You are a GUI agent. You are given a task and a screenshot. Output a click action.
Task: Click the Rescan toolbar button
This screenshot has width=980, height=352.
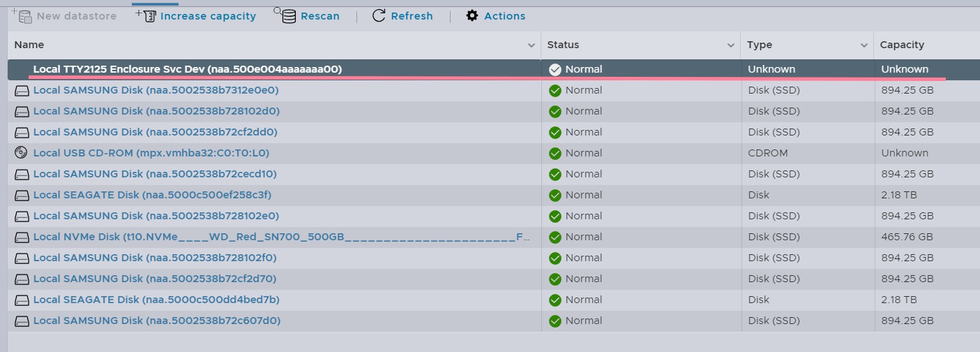pos(319,15)
